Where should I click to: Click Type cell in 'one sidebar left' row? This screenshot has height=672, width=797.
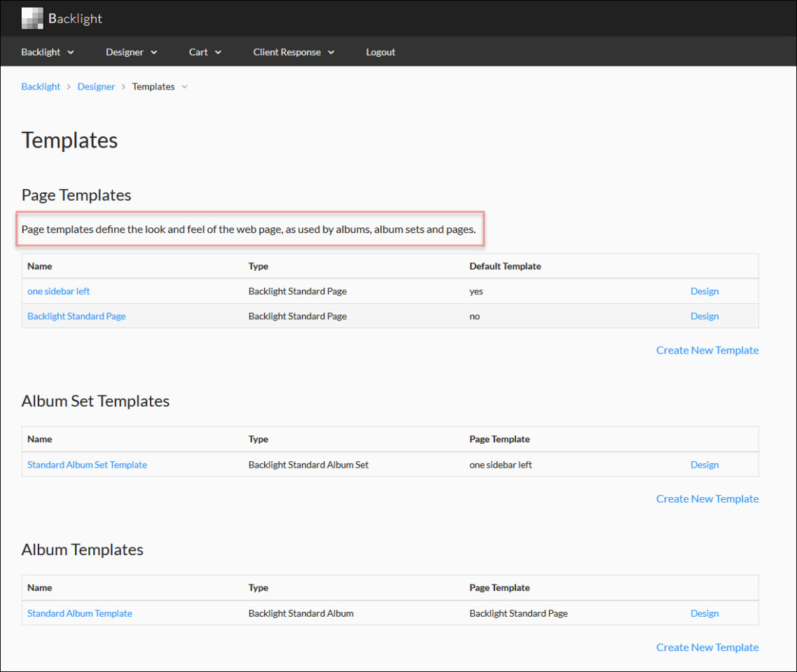click(298, 291)
